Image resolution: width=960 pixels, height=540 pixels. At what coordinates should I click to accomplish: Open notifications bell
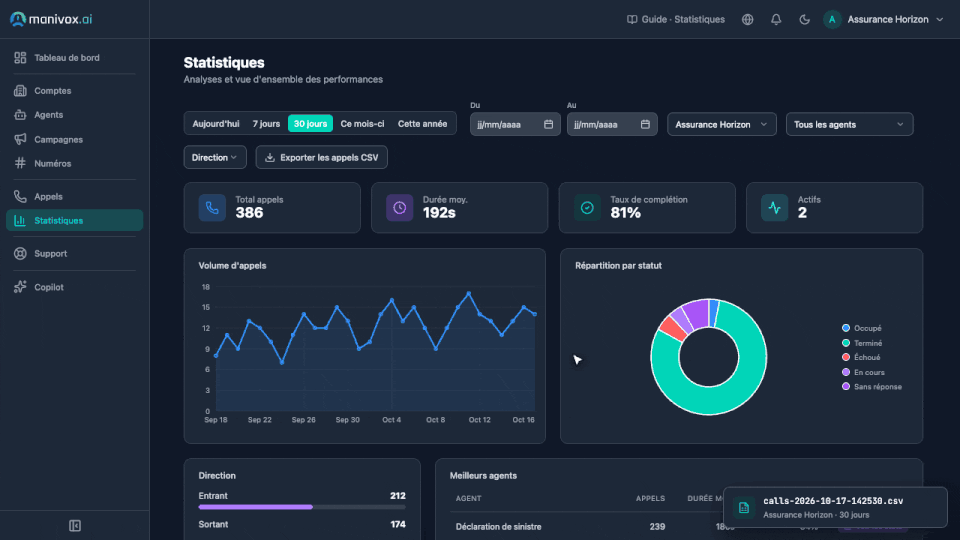click(x=776, y=20)
